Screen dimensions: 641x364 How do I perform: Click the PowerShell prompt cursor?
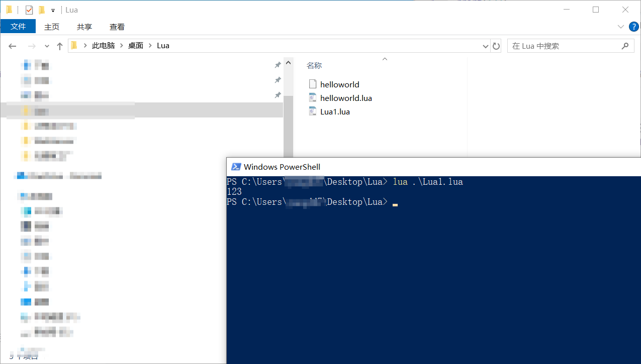pos(395,205)
